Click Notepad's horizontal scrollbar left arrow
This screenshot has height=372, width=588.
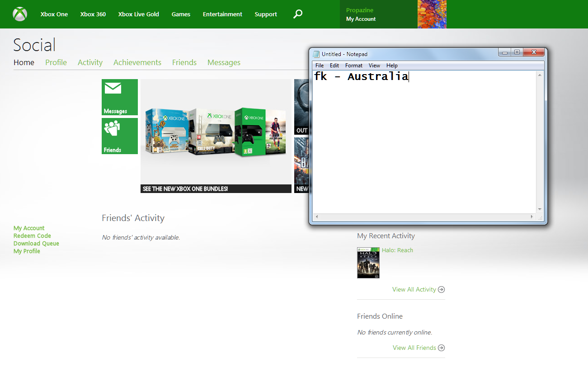pyautogui.click(x=316, y=217)
